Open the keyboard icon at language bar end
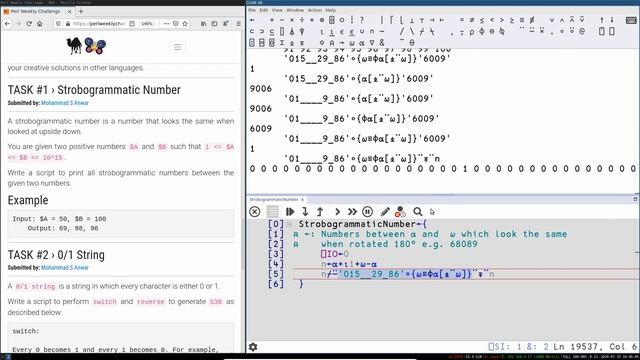 [x=631, y=20]
